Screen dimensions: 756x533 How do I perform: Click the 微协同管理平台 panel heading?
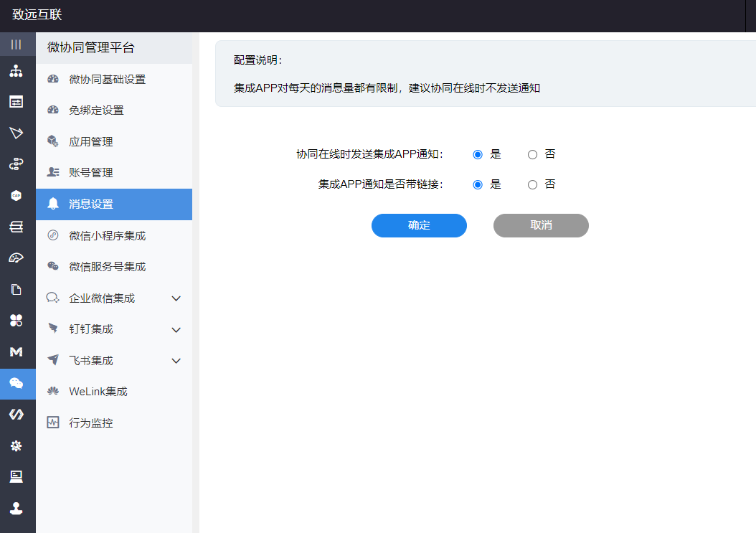pos(90,47)
